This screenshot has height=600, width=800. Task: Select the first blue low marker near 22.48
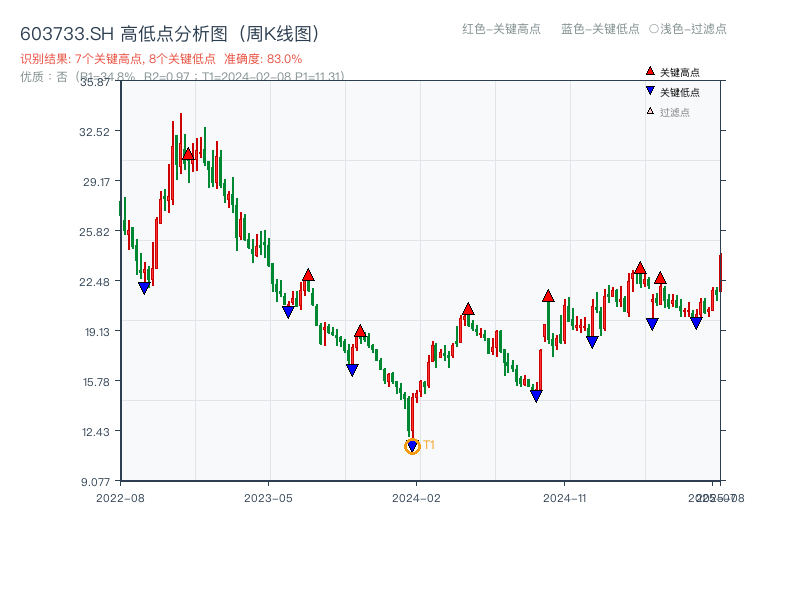coord(144,288)
